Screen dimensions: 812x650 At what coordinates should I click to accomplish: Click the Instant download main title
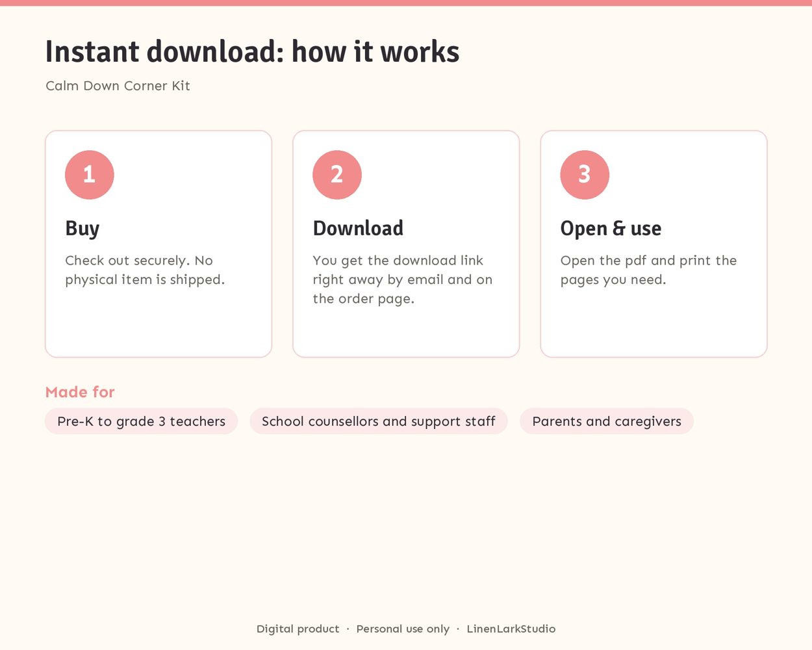(x=252, y=52)
